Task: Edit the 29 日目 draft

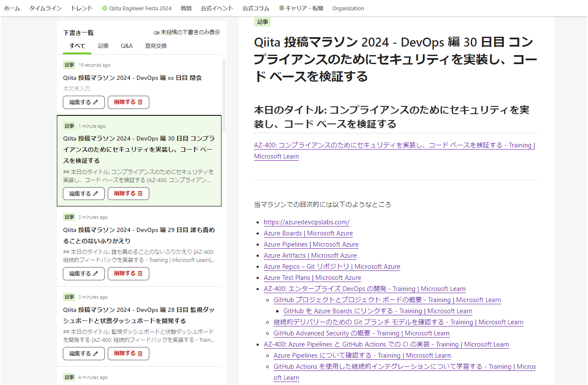Action: click(x=84, y=273)
